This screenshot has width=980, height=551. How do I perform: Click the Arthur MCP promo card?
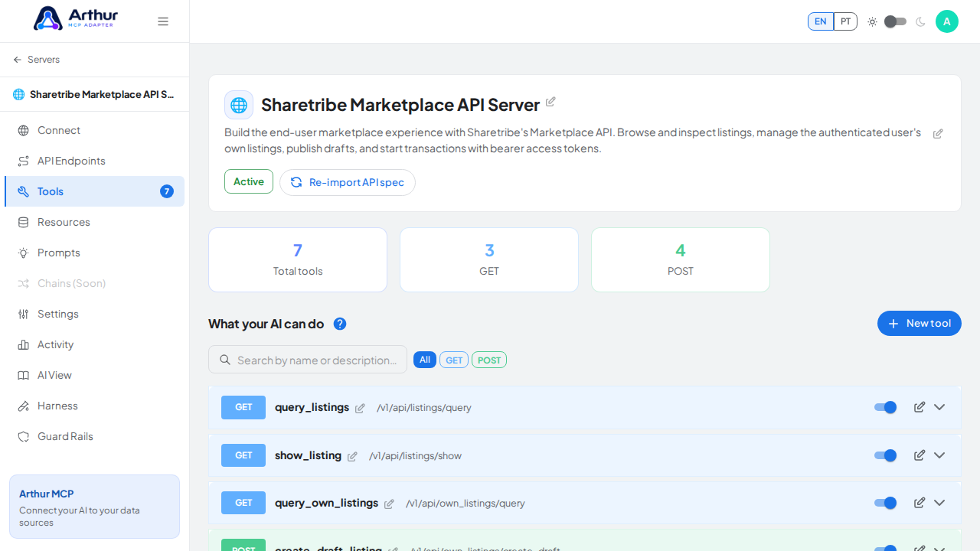94,507
